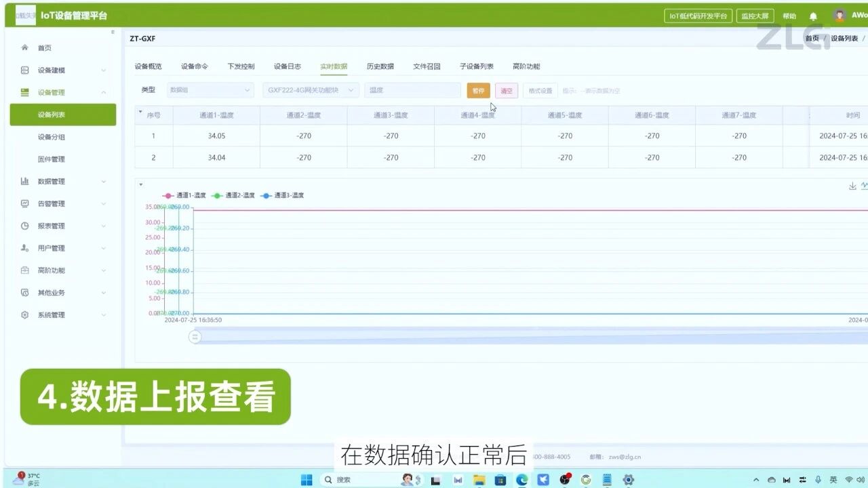
Task: Open the 数据组 type dropdown
Action: (210, 89)
